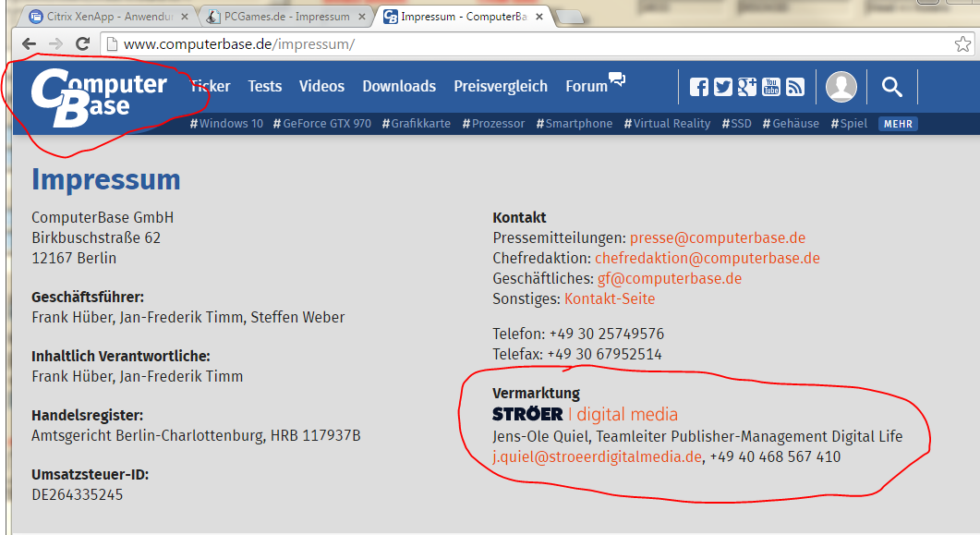Click the text 'Telefon: +49 30 25749576'
Image resolution: width=980 pixels, height=535 pixels.
(578, 334)
